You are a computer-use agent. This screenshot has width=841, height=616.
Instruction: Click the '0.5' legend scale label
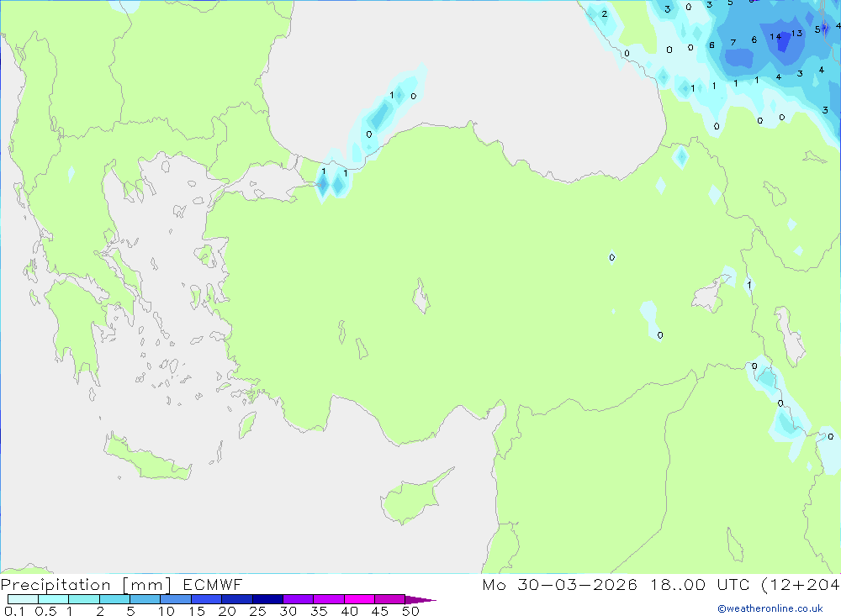coord(46,611)
